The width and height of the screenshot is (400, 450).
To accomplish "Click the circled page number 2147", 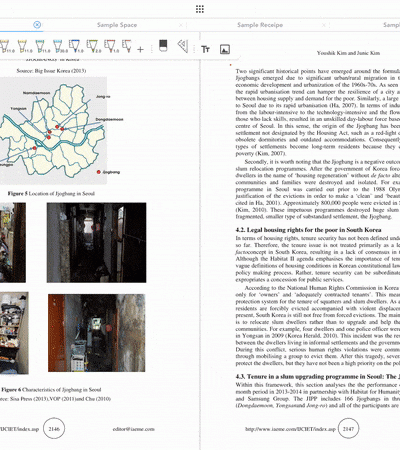I will [348, 428].
